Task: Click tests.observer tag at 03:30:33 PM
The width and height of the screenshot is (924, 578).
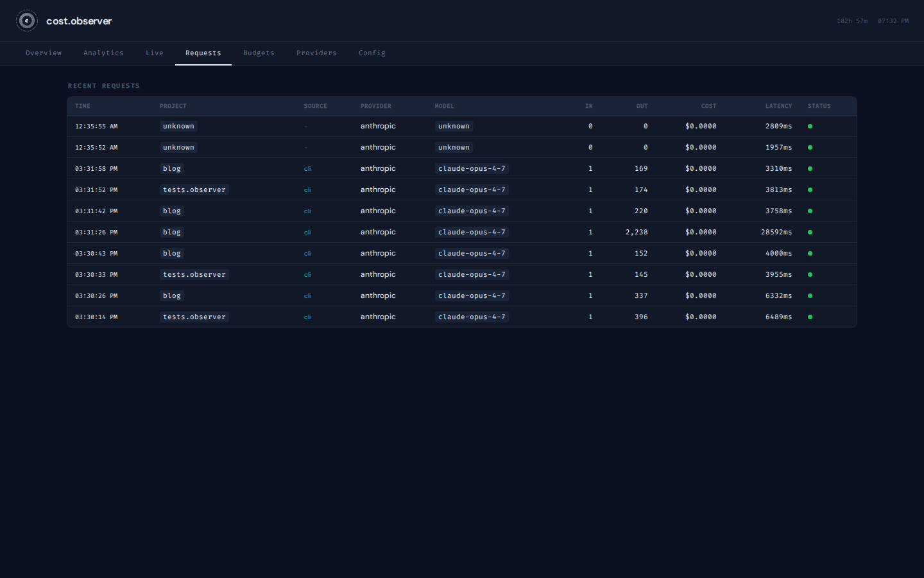Action: (x=194, y=275)
